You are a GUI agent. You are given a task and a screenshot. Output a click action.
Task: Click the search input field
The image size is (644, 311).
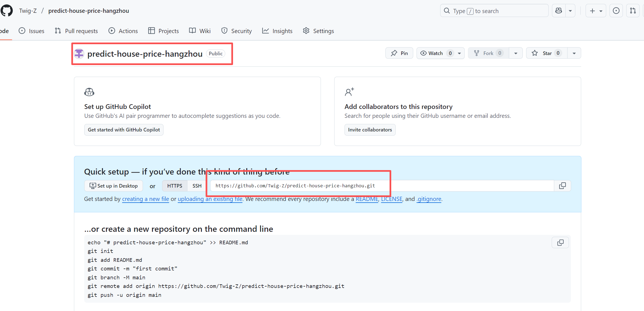tap(494, 11)
